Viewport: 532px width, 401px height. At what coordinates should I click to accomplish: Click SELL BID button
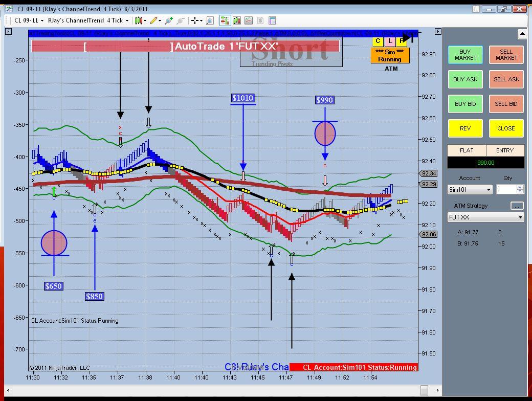point(506,104)
